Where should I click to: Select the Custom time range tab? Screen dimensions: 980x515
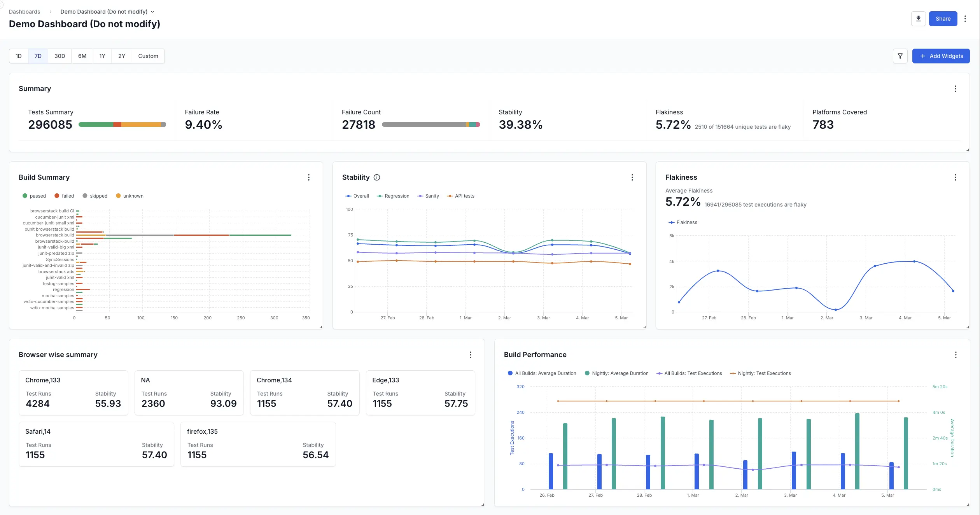coord(148,56)
